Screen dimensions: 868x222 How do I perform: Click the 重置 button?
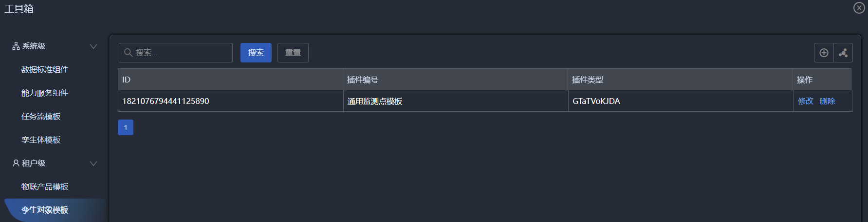pos(293,53)
